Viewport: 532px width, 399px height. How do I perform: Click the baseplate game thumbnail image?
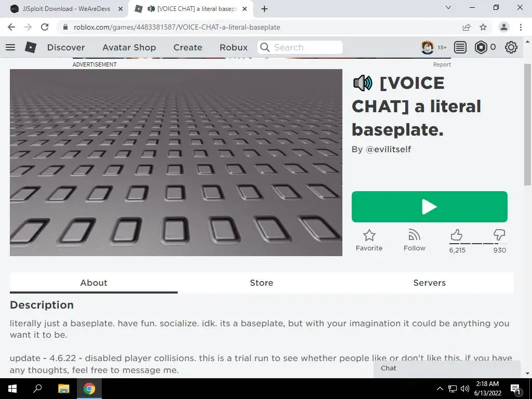point(176,163)
